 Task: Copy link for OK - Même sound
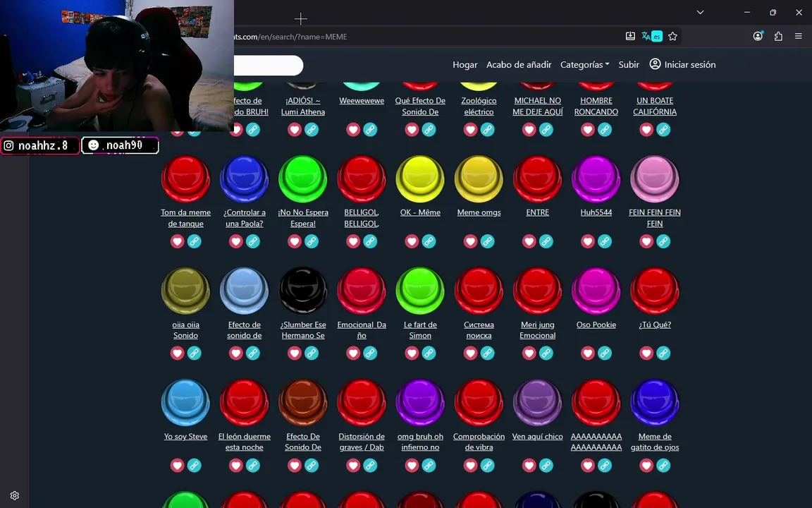(x=429, y=241)
